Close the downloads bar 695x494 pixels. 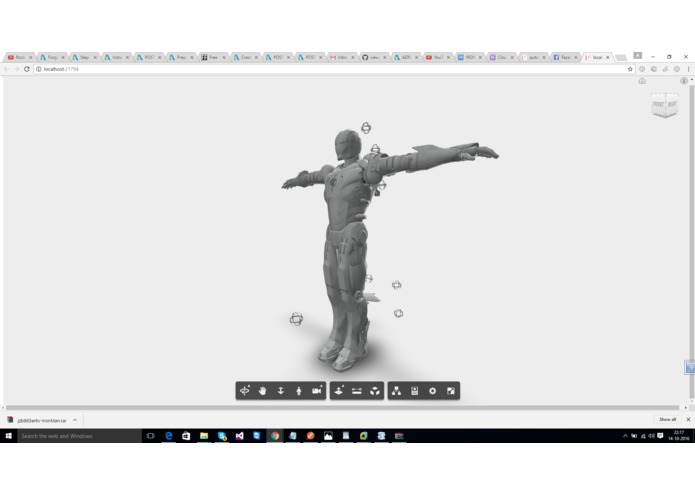point(688,419)
